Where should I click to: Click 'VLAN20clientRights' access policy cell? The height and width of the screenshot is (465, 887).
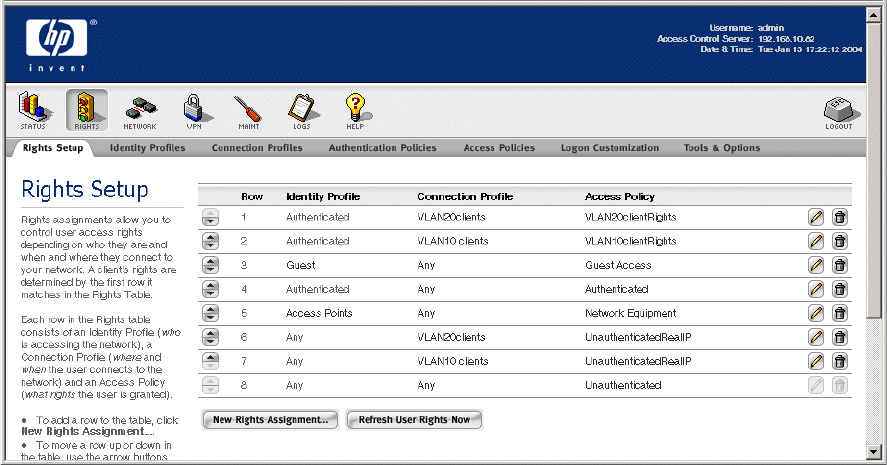[x=631, y=217]
